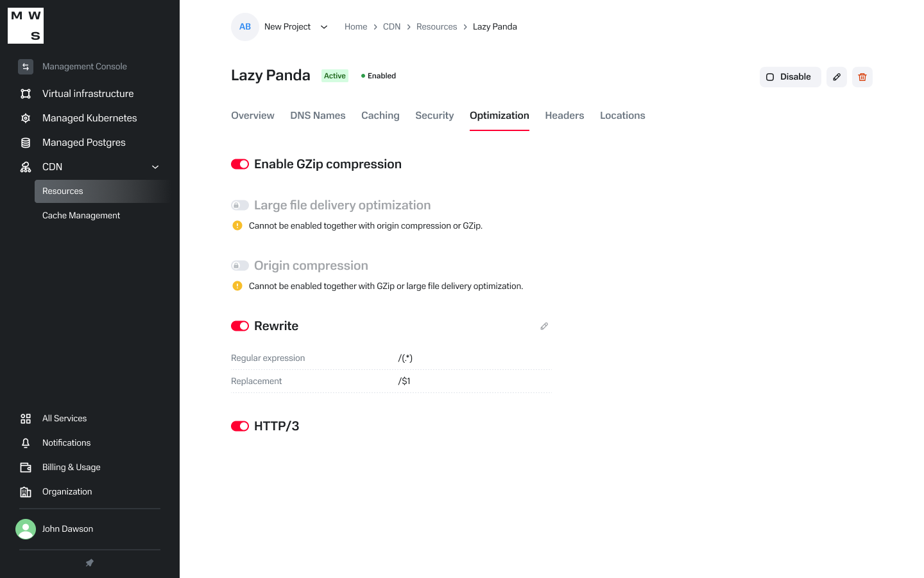Click the Lazy Panda page title

click(x=271, y=76)
